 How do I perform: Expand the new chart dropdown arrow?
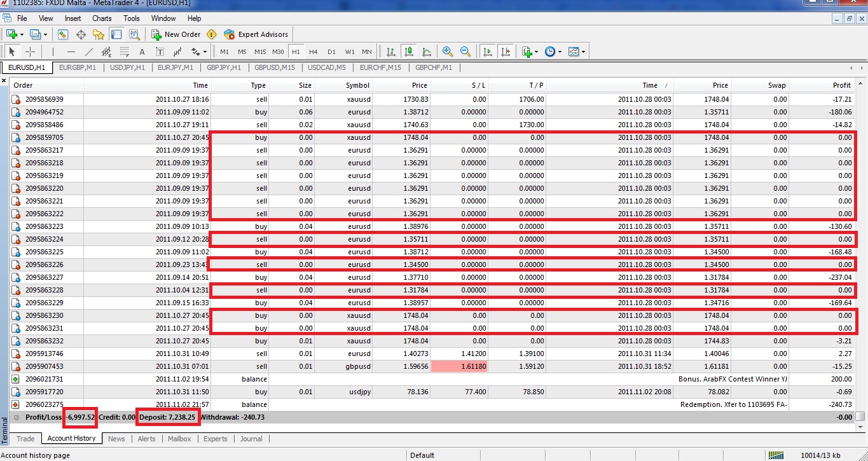coord(22,34)
